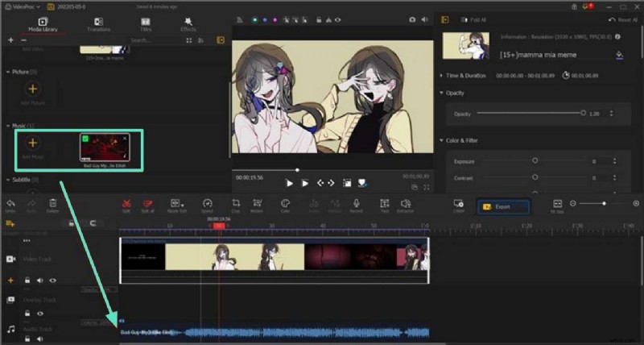
Task: Click the Delete trash icon
Action: (52, 206)
